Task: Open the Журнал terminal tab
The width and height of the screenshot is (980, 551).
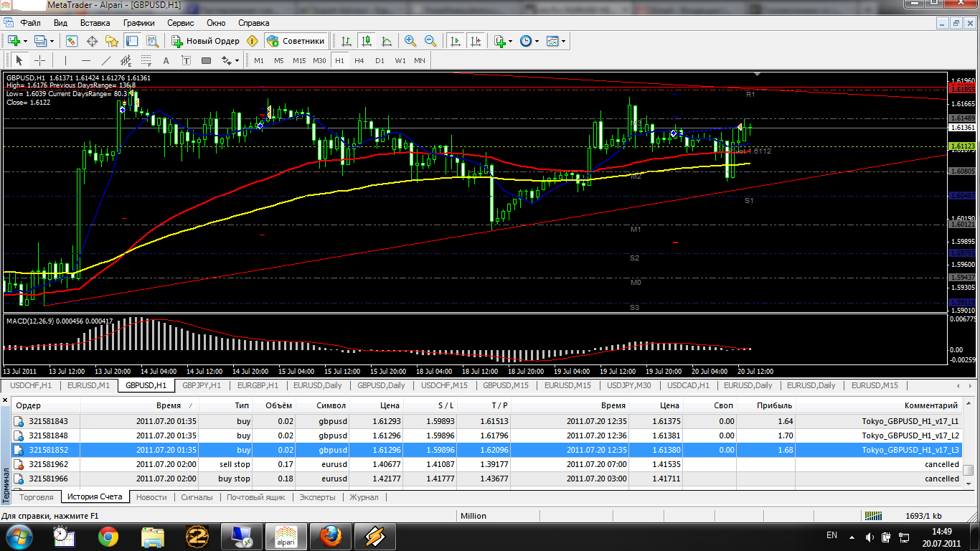Action: (x=364, y=497)
